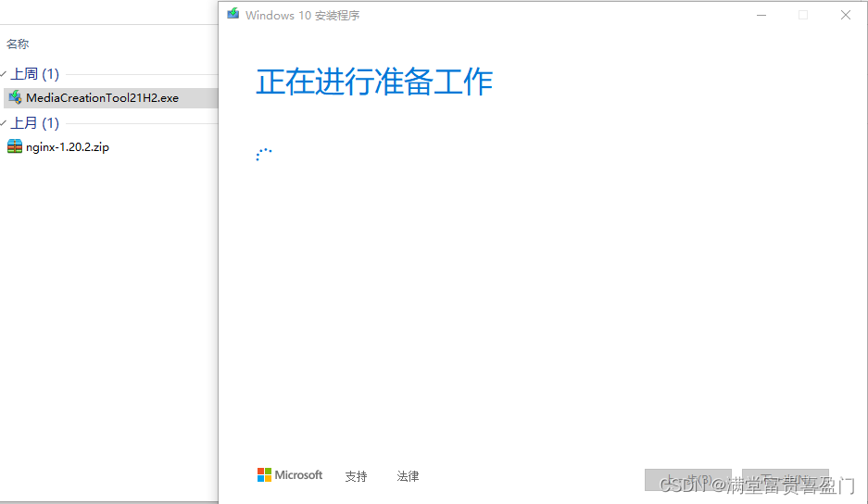Click the Microsoft logo in the setup window
Image resolution: width=868 pixels, height=504 pixels.
tap(290, 475)
